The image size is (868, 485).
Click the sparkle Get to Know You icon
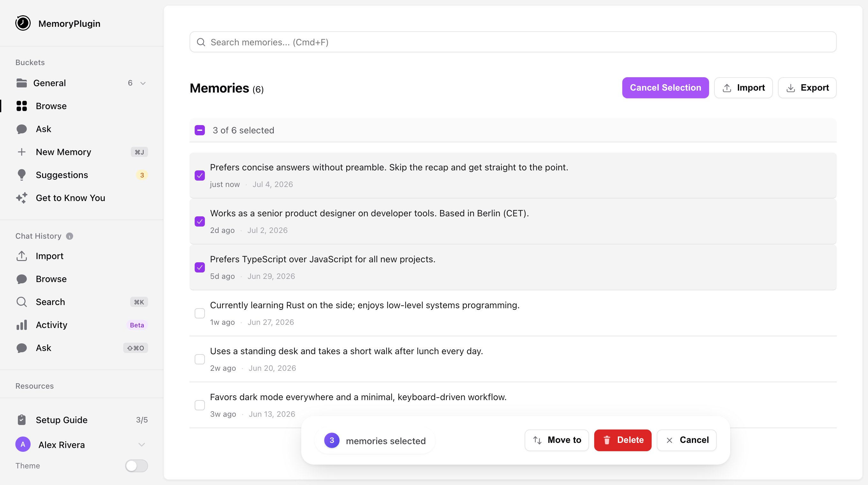(x=22, y=198)
